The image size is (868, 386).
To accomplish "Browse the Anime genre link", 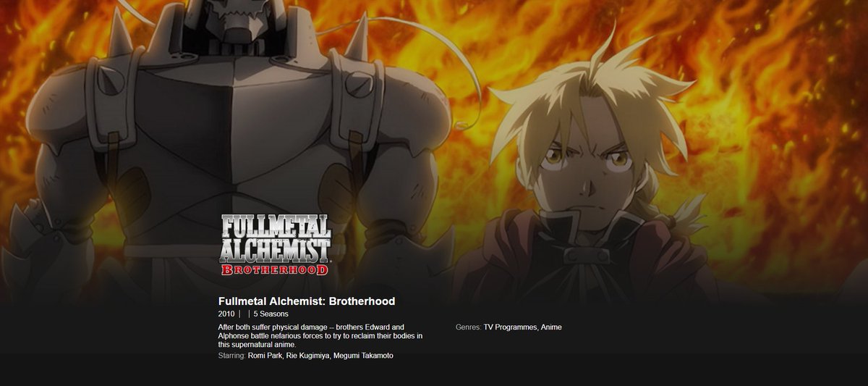I will (x=552, y=327).
